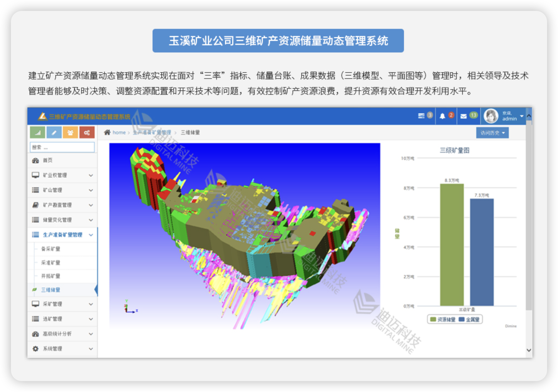
Task: Click the green 资源储量 bar in chart
Action: click(x=452, y=245)
